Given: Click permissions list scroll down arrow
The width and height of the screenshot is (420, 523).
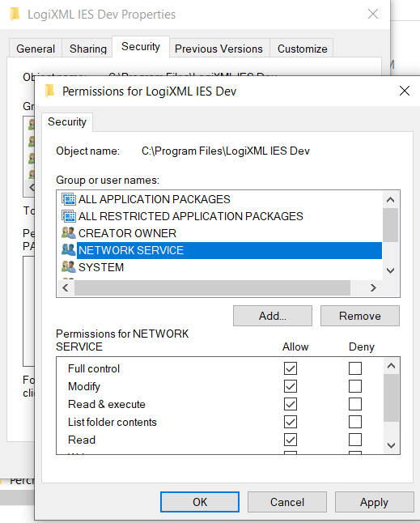Looking at the screenshot, I should [392, 445].
